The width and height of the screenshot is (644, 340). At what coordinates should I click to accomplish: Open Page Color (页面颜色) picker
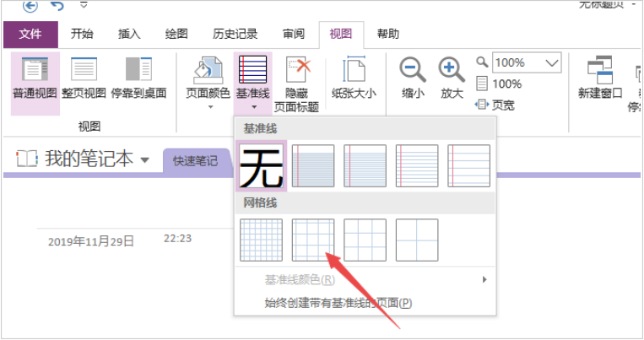point(208,70)
